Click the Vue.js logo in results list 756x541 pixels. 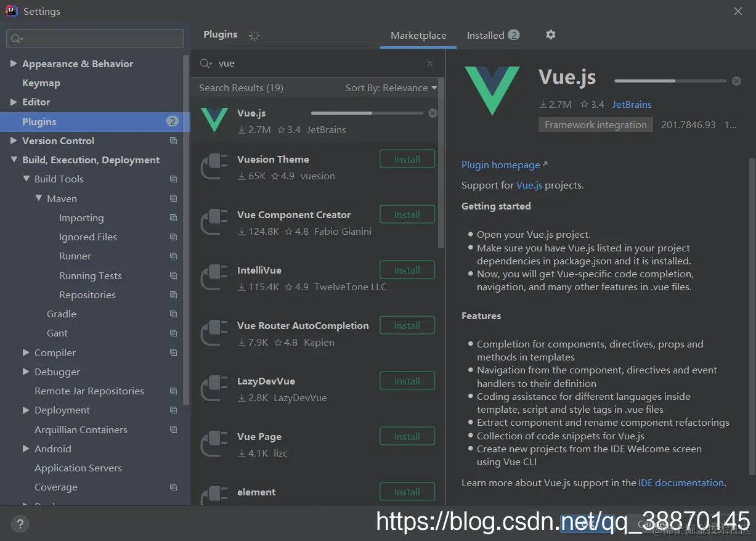point(214,120)
